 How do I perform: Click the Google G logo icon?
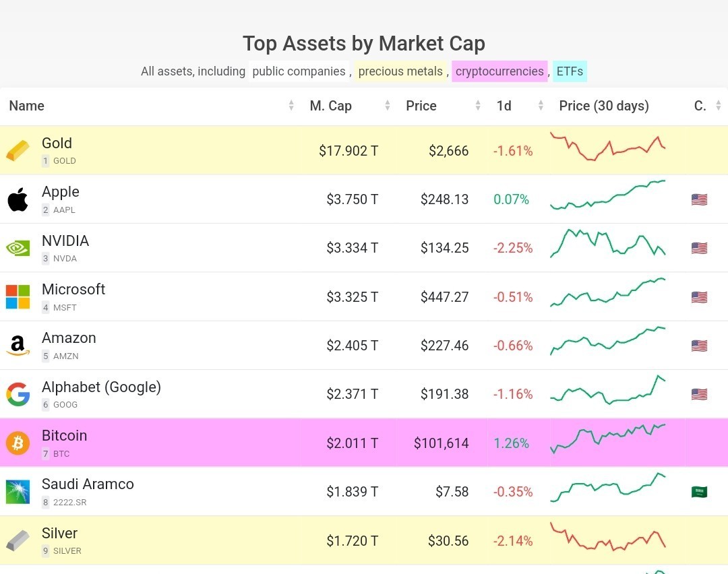(18, 394)
